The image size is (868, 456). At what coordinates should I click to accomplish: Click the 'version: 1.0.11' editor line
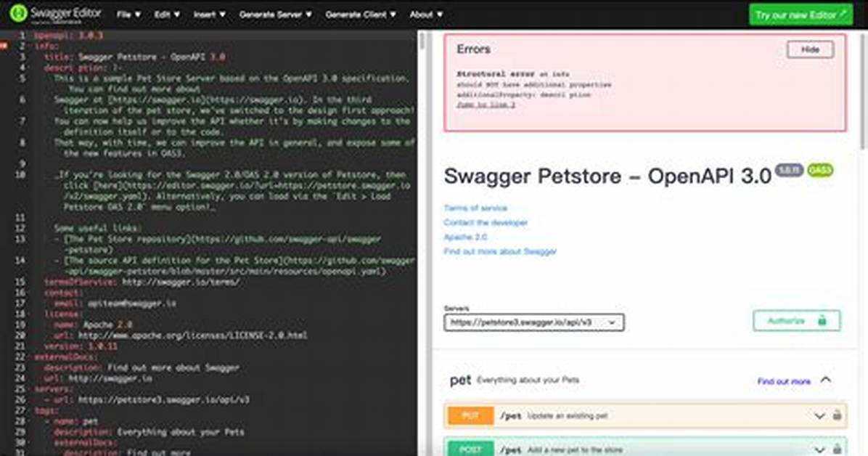[81, 346]
